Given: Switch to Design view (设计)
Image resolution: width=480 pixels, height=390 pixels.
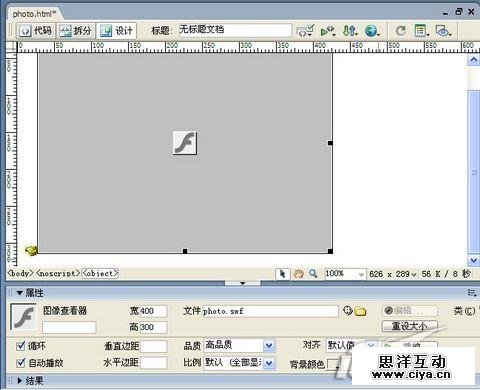Looking at the screenshot, I should [116, 31].
